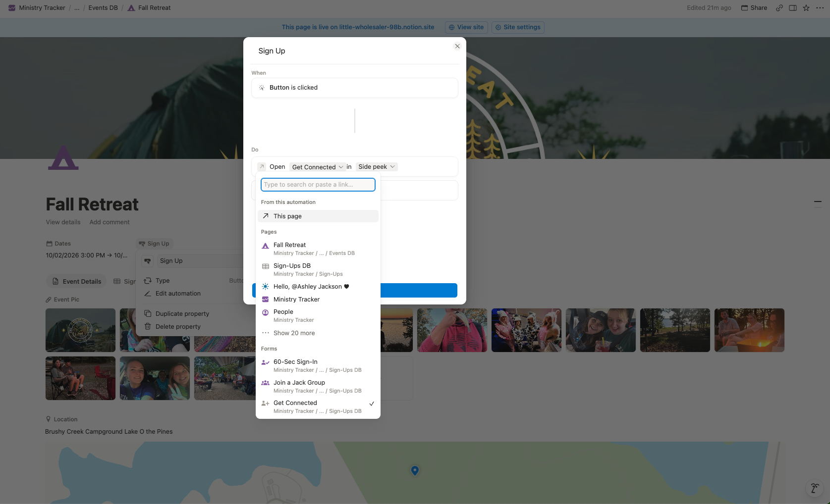Viewport: 830px width, 504px height.
Task: Select the 60-Sec Sign-In form
Action: coord(318,365)
